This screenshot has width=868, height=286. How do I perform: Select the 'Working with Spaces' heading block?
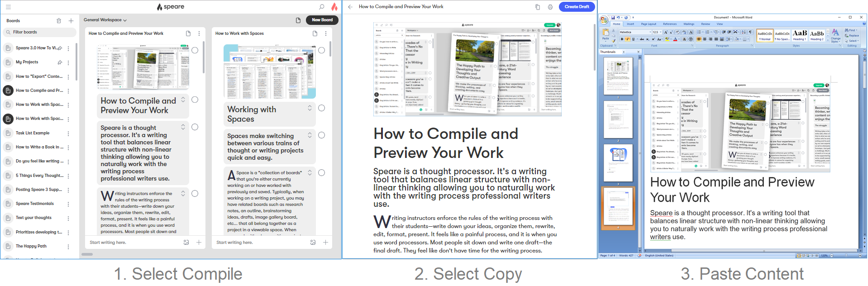321,108
